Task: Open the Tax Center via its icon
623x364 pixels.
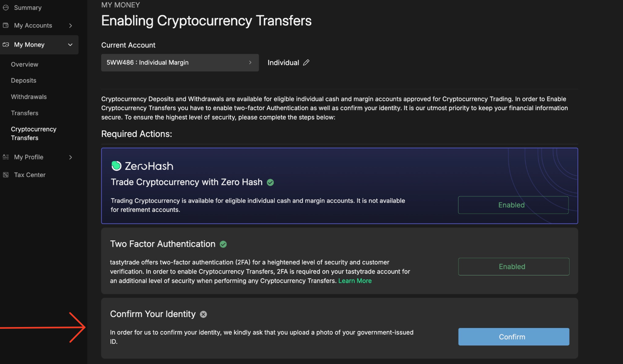Action: [6, 174]
